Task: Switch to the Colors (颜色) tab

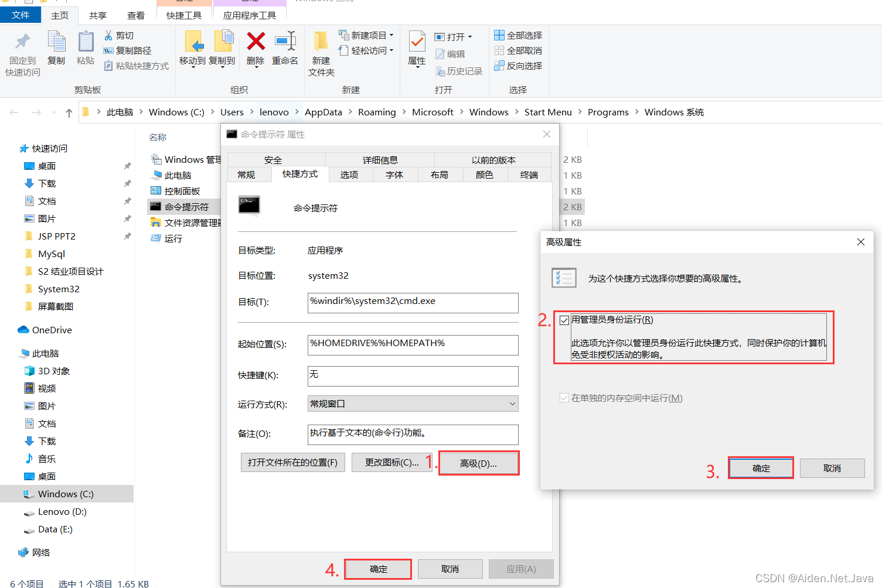Action: point(484,175)
